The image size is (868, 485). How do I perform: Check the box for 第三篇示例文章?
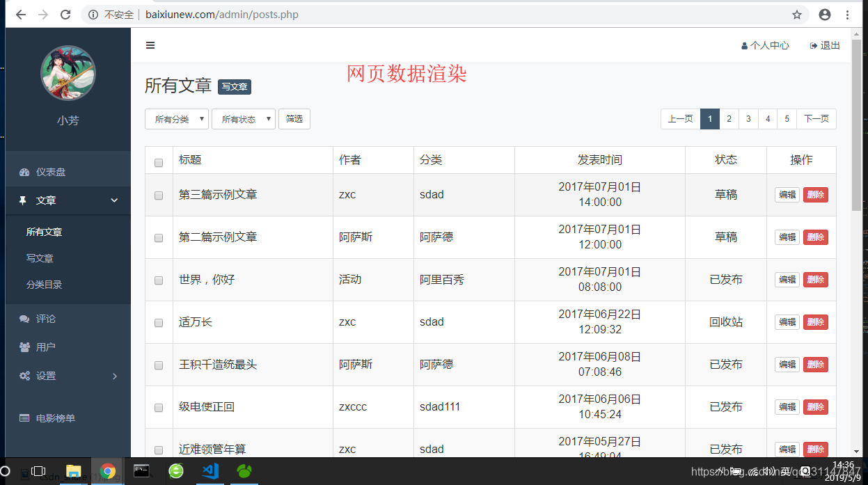[159, 196]
